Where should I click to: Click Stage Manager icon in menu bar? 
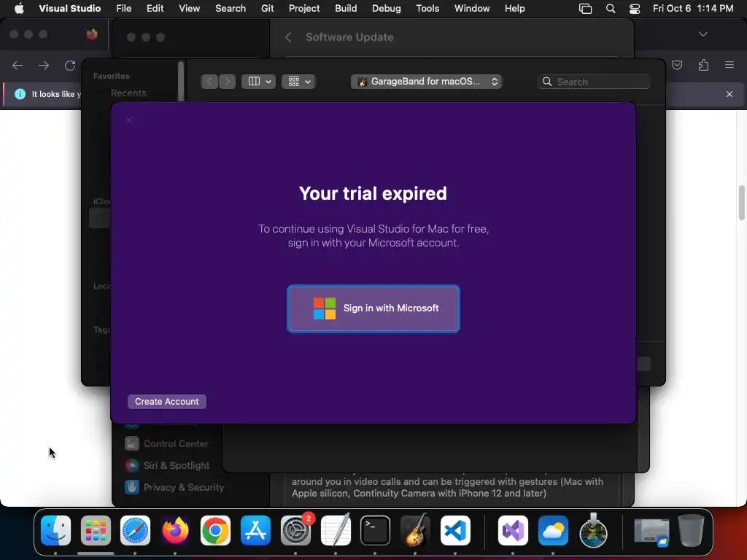pos(585,8)
